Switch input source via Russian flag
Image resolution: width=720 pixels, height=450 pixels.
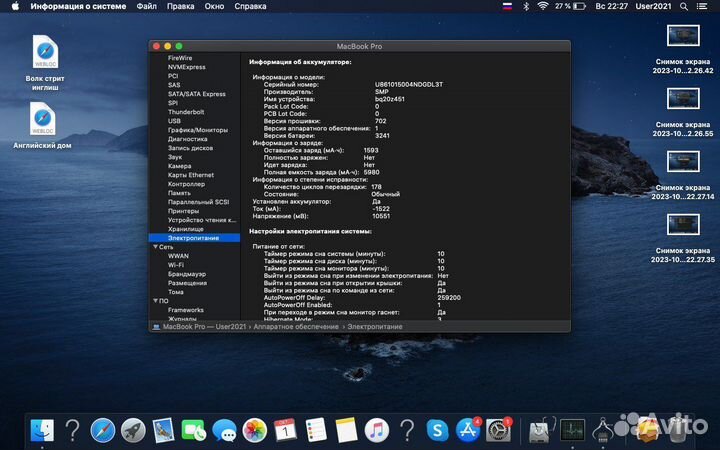[x=507, y=6]
